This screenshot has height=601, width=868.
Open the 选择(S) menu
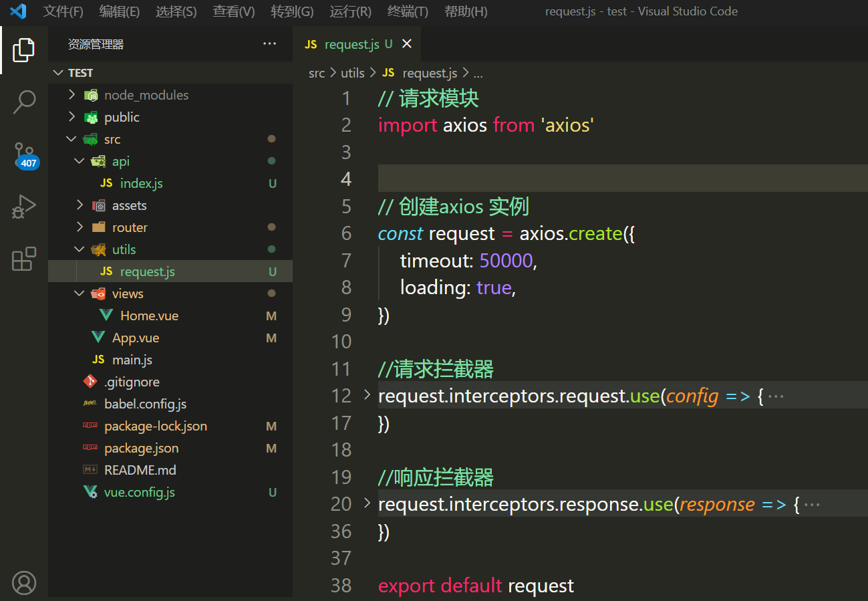(176, 11)
